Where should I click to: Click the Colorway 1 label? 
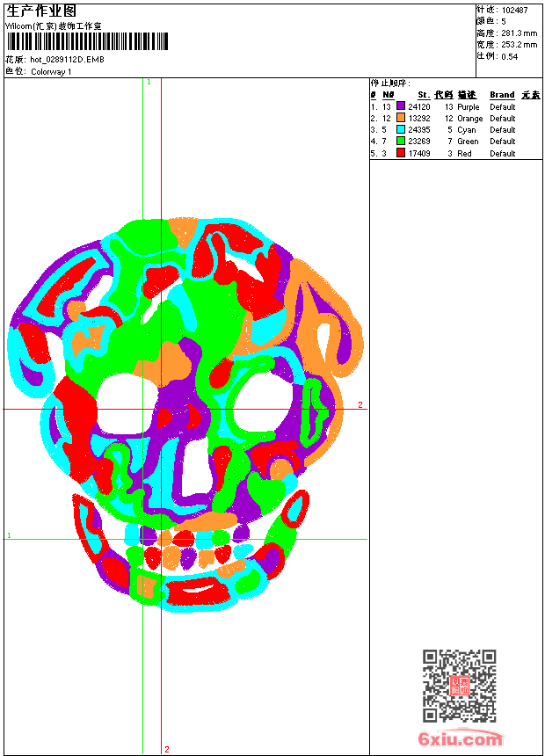coord(52,71)
